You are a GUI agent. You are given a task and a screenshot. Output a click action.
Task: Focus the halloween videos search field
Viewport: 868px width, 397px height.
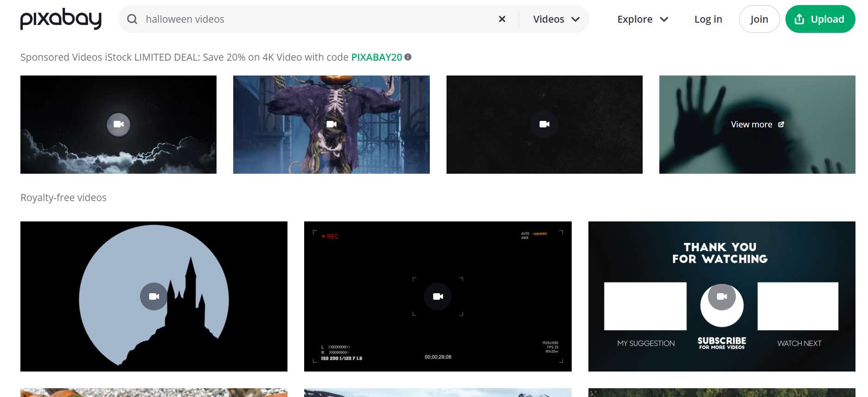pos(315,19)
